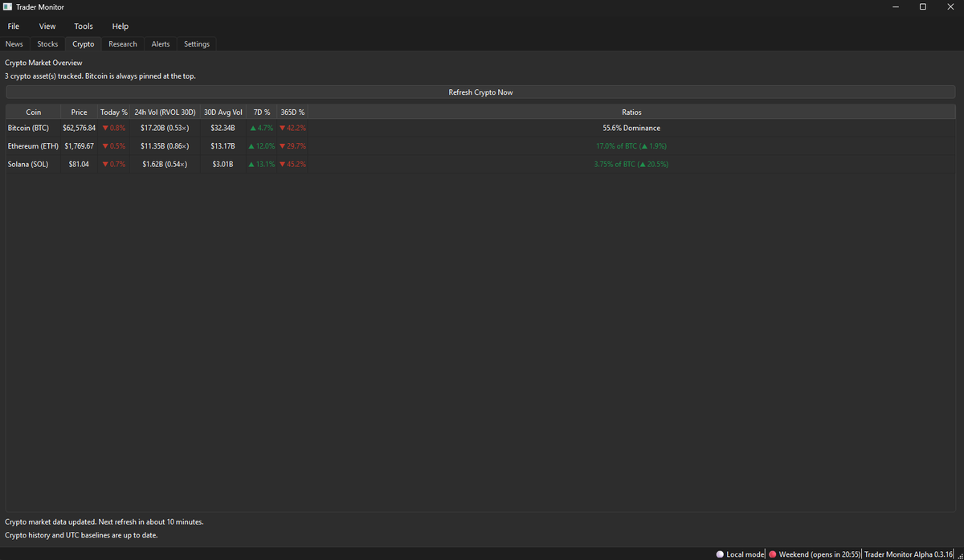Click the 55.6% Dominance ratio cell
This screenshot has width=964, height=560.
631,128
